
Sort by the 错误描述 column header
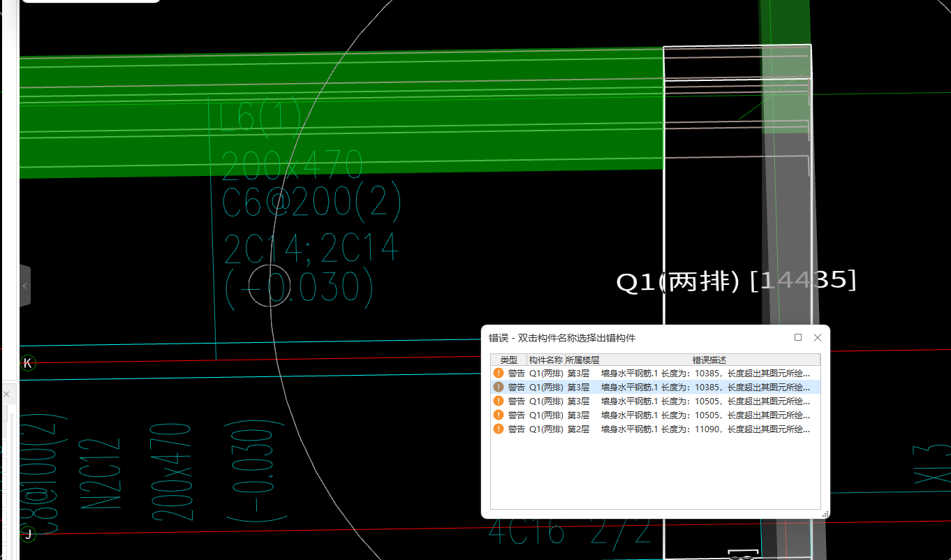709,360
